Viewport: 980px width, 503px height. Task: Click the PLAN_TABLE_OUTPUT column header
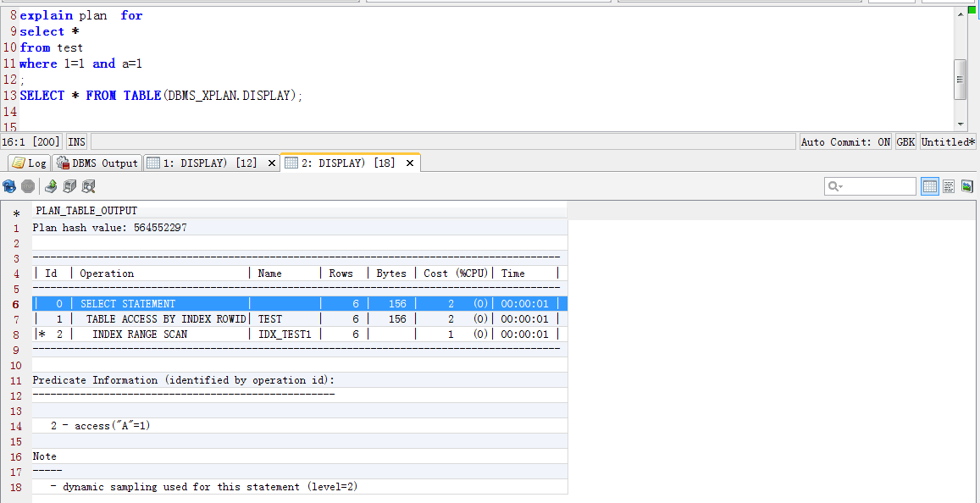86,211
